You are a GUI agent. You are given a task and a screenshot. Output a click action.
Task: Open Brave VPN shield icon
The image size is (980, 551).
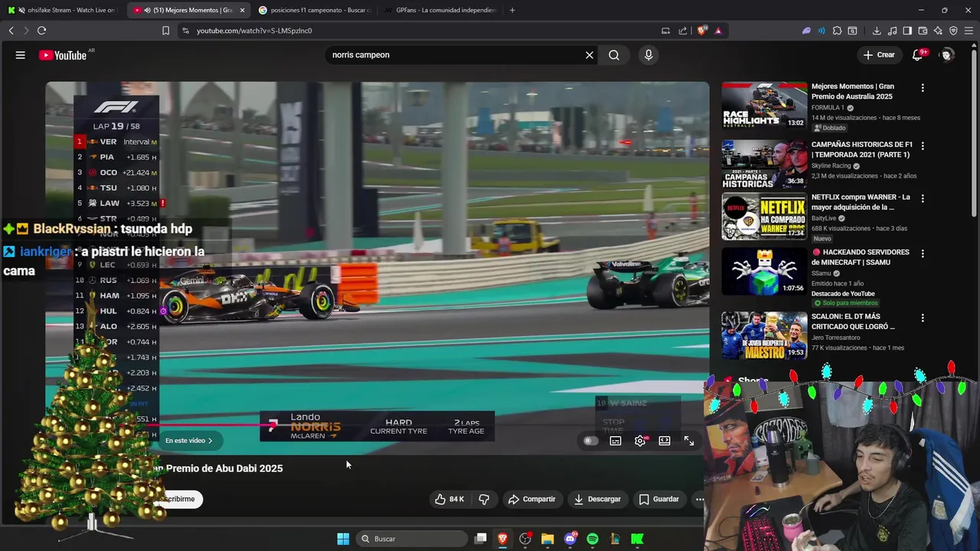tap(953, 31)
